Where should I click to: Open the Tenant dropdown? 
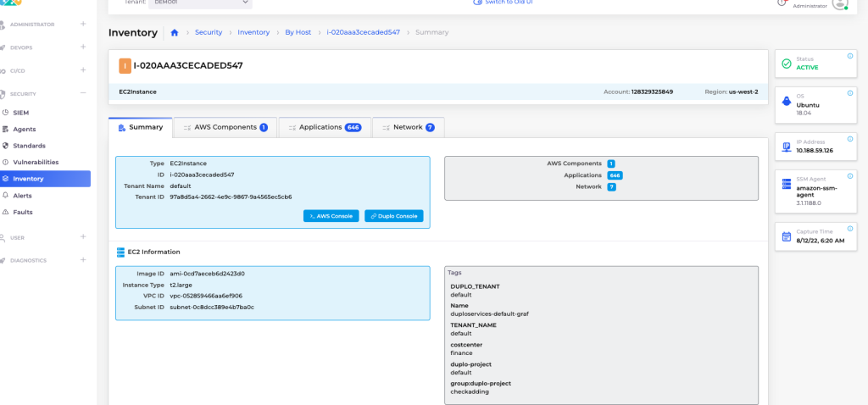[x=200, y=3]
